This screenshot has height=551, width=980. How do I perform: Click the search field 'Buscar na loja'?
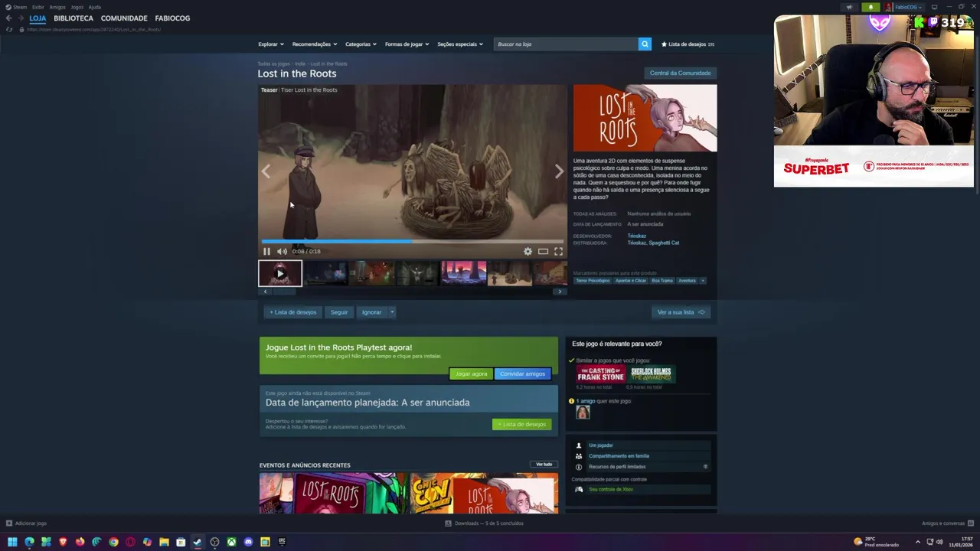click(566, 44)
